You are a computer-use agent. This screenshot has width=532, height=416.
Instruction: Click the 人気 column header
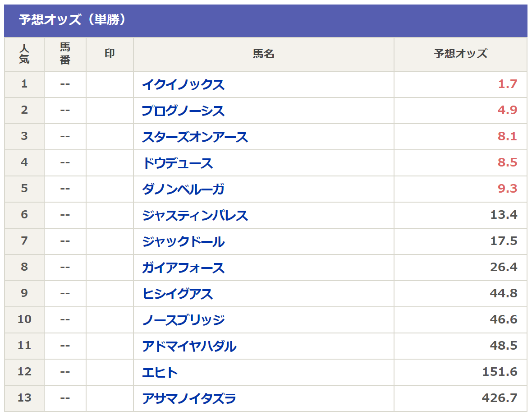tap(24, 54)
